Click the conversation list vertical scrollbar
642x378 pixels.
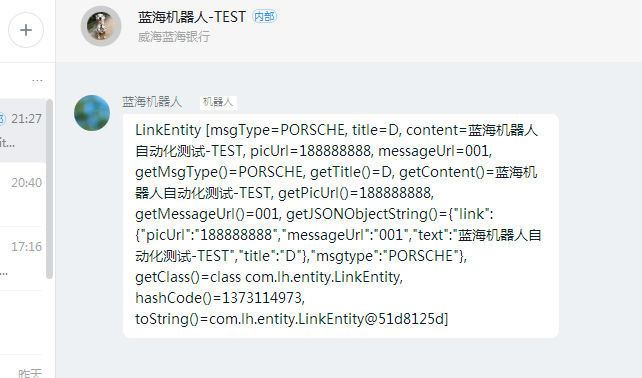coord(50,189)
